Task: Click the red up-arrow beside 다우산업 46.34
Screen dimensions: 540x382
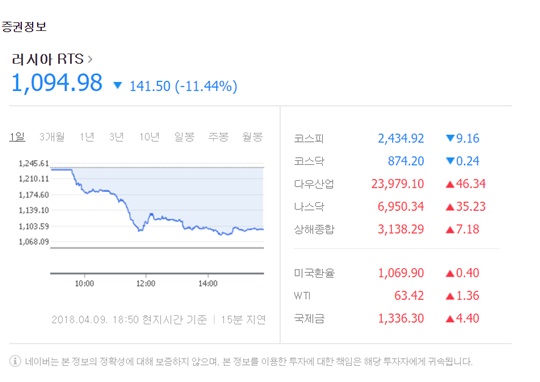Action: [x=450, y=184]
